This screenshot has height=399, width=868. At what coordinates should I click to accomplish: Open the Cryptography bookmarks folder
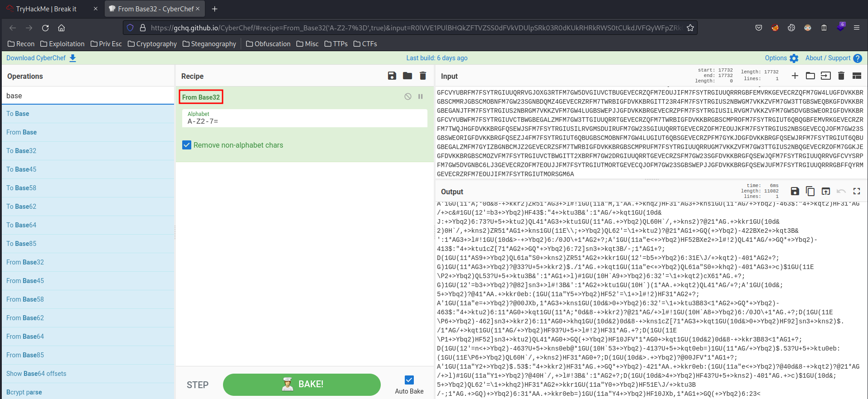(152, 44)
